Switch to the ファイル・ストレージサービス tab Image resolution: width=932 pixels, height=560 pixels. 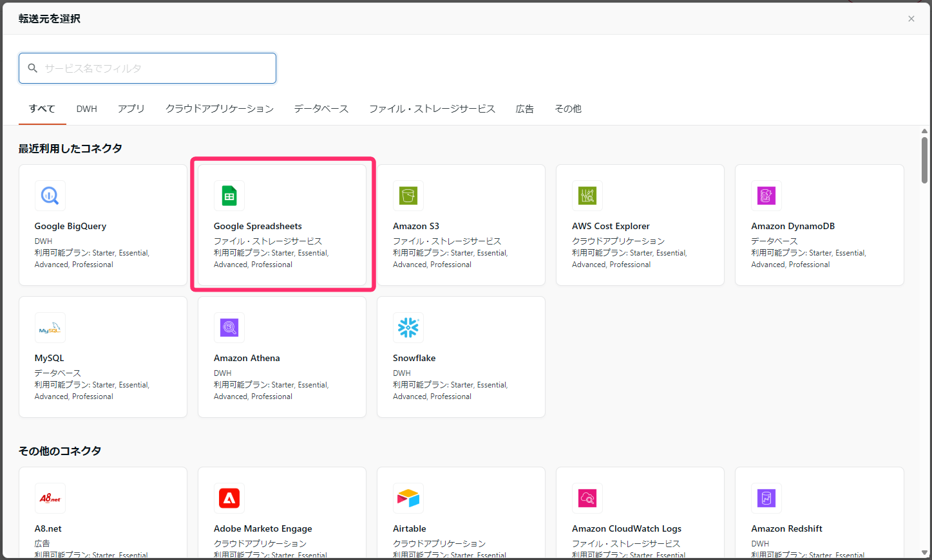432,109
